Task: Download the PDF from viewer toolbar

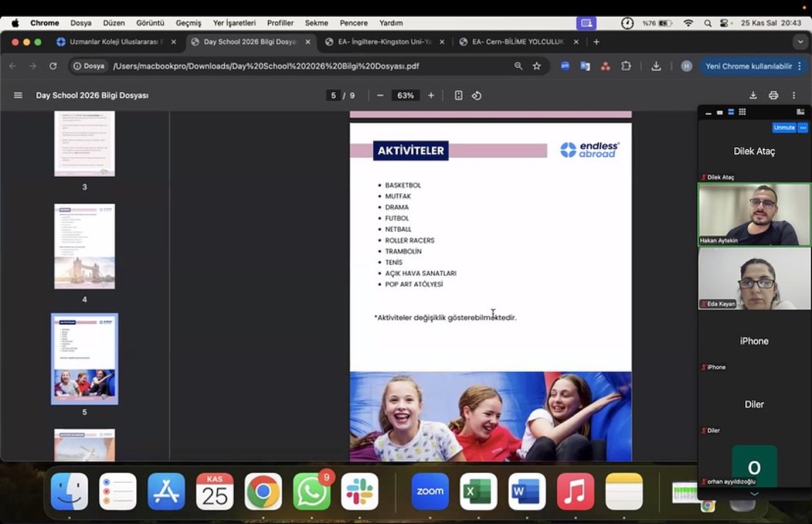Action: click(753, 96)
